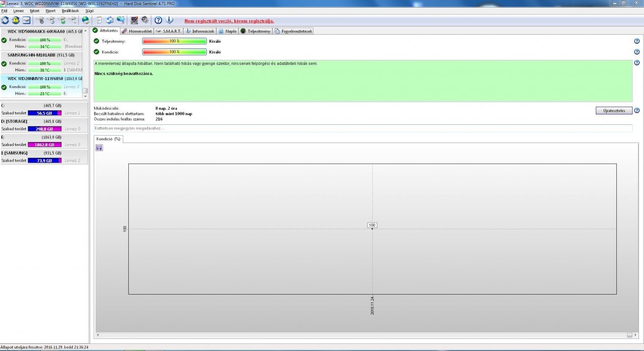Image resolution: width=644 pixels, height=351 pixels.
Task: Click the green check icon of WDC WD20NMVW
Action: 4,87
